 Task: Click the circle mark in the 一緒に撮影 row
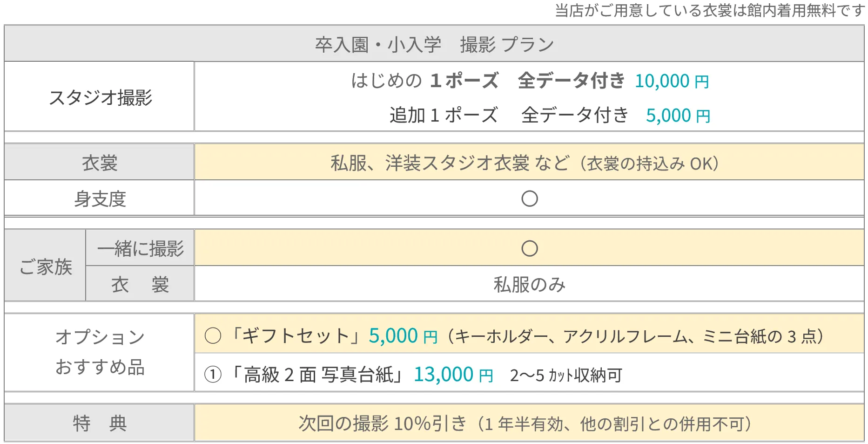point(530,248)
